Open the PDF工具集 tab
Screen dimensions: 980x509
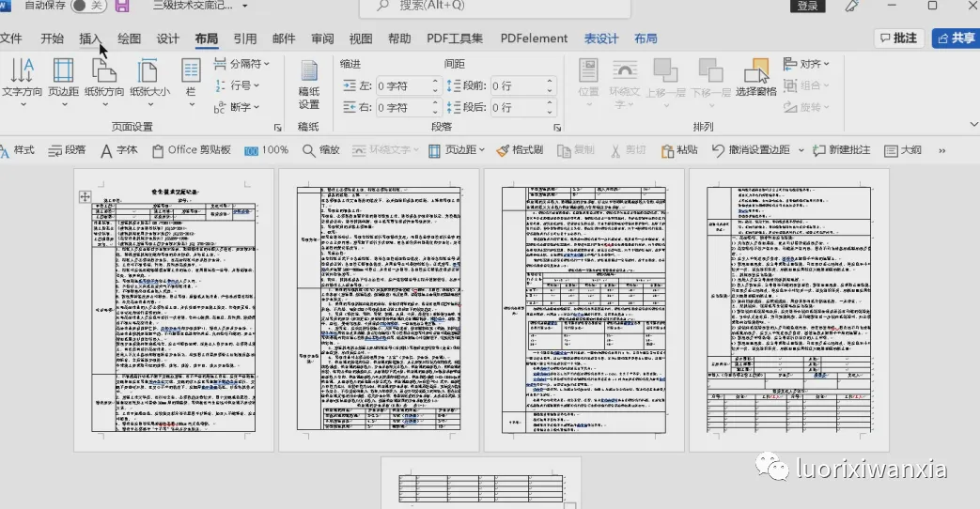tap(455, 39)
